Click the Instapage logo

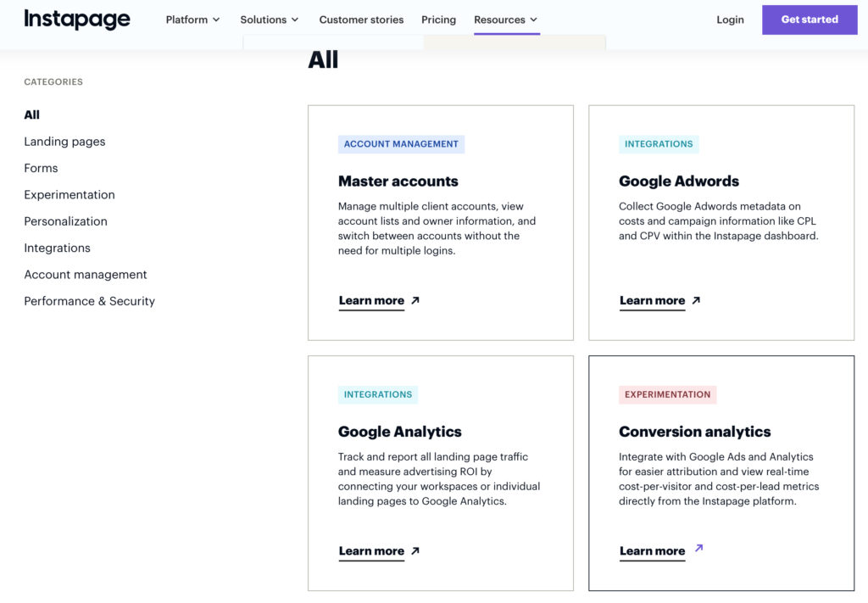tap(77, 19)
